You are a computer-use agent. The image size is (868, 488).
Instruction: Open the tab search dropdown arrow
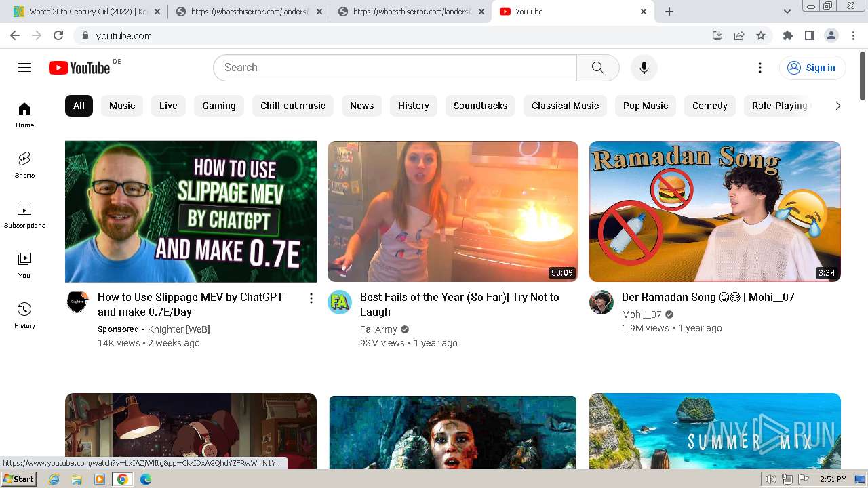pos(787,12)
